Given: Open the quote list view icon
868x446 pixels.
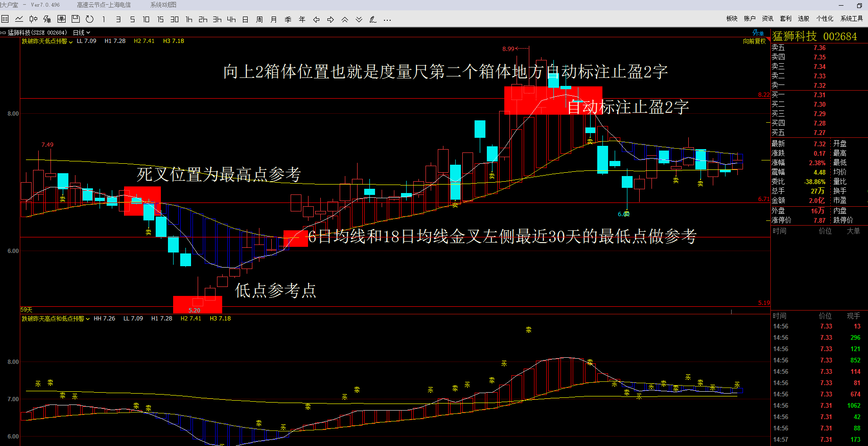Looking at the screenshot, I should [5, 19].
